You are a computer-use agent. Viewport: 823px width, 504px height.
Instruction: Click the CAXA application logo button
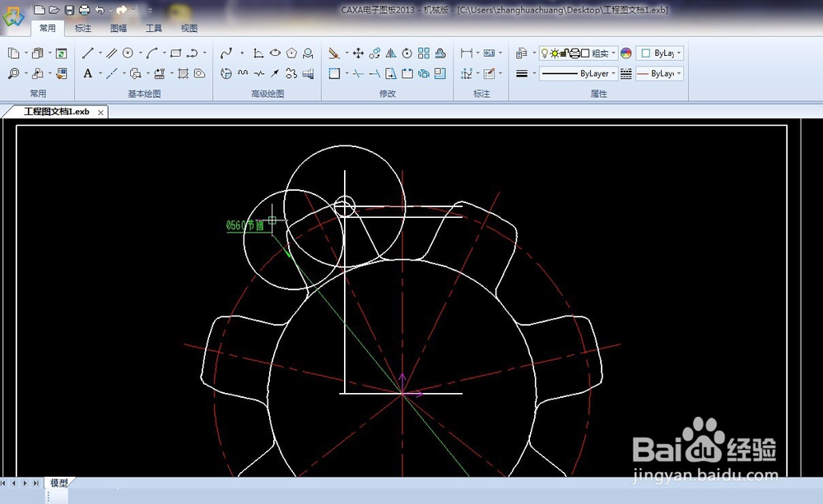tap(13, 16)
